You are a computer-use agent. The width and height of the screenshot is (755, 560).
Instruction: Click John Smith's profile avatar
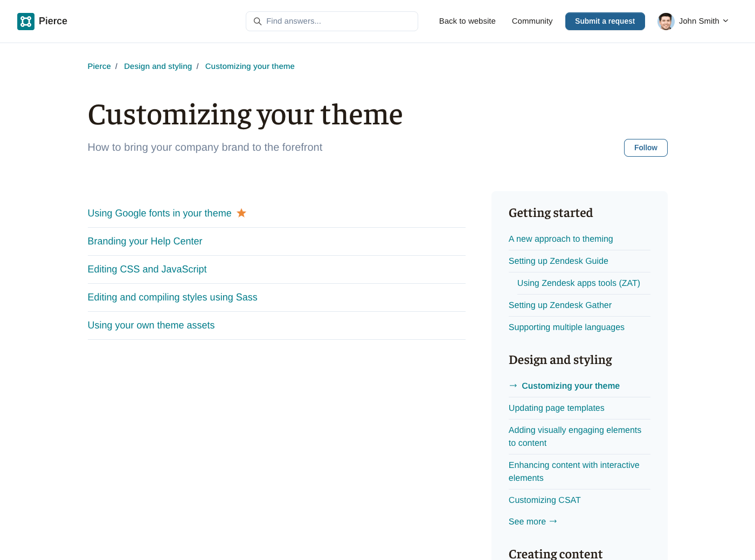(666, 22)
